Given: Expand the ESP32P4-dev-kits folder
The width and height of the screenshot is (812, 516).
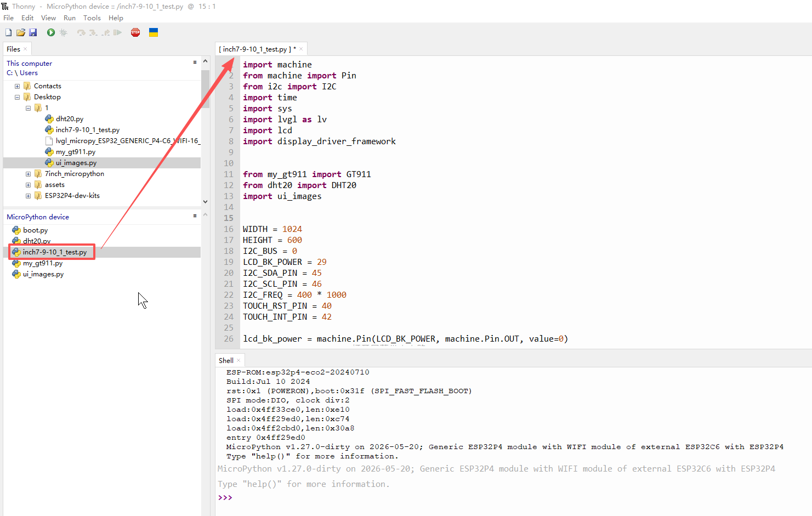Looking at the screenshot, I should pos(28,196).
